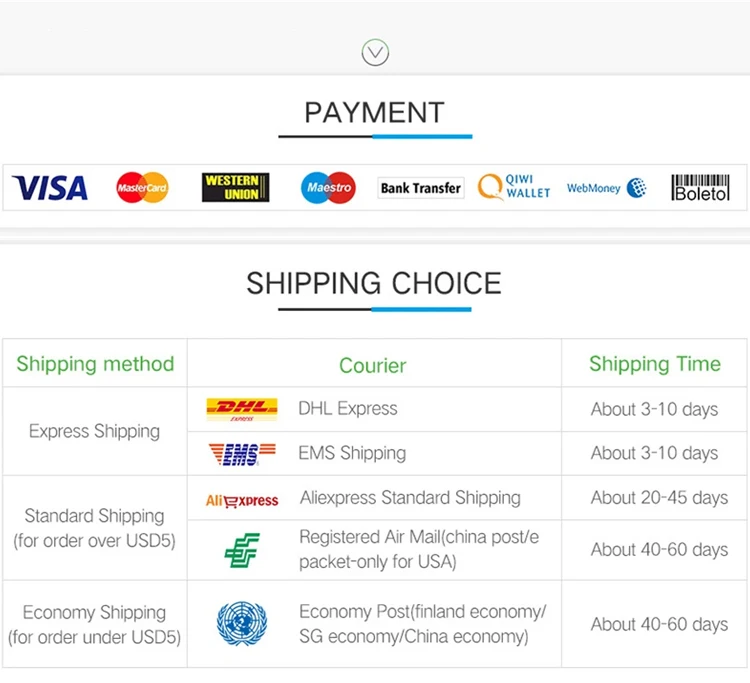
Task: Select the DHL Express courier text
Action: coord(347,408)
